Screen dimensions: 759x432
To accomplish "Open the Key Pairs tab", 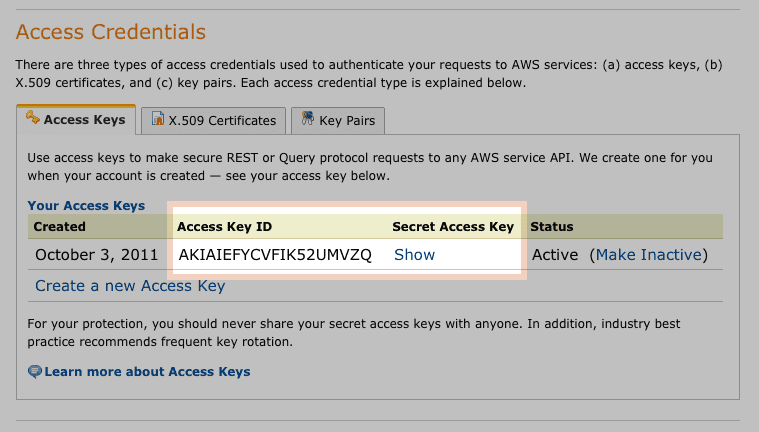I will (338, 120).
